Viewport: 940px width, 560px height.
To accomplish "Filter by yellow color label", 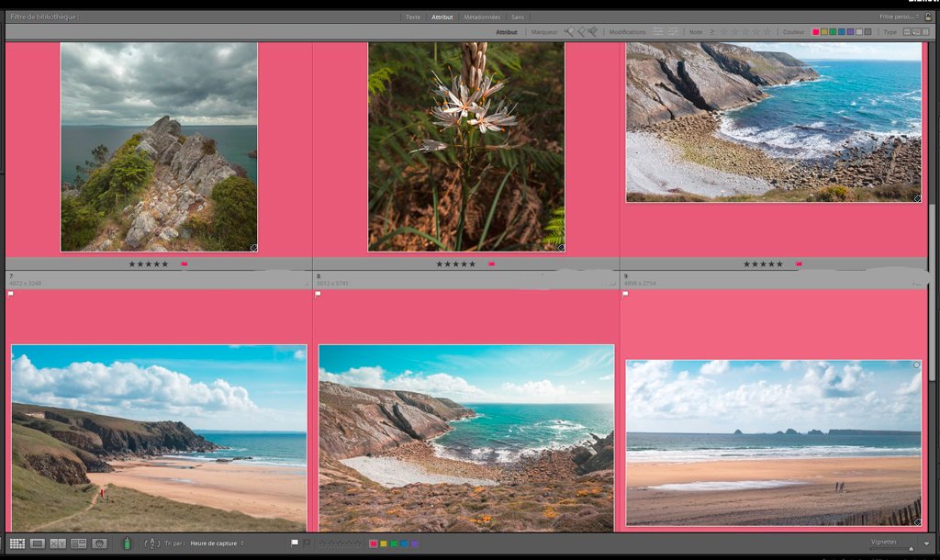I will pyautogui.click(x=824, y=32).
